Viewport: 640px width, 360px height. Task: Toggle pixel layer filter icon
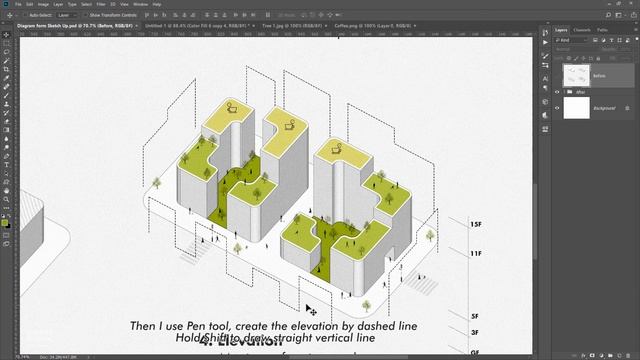[x=595, y=40]
